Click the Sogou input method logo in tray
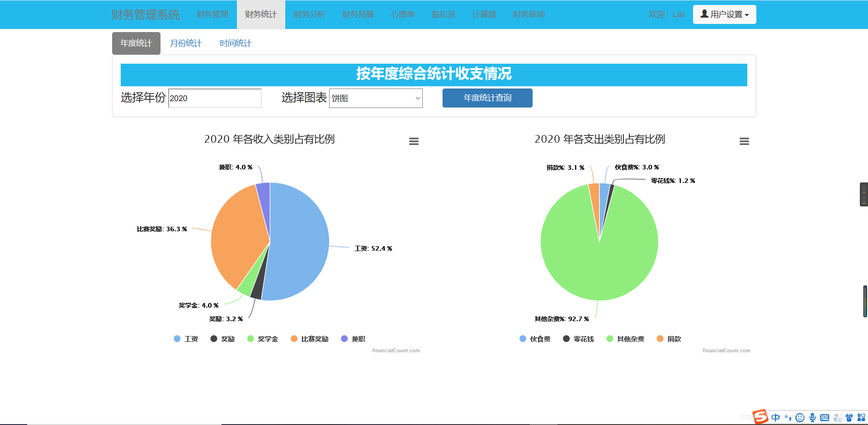The image size is (868, 425). pos(760,416)
